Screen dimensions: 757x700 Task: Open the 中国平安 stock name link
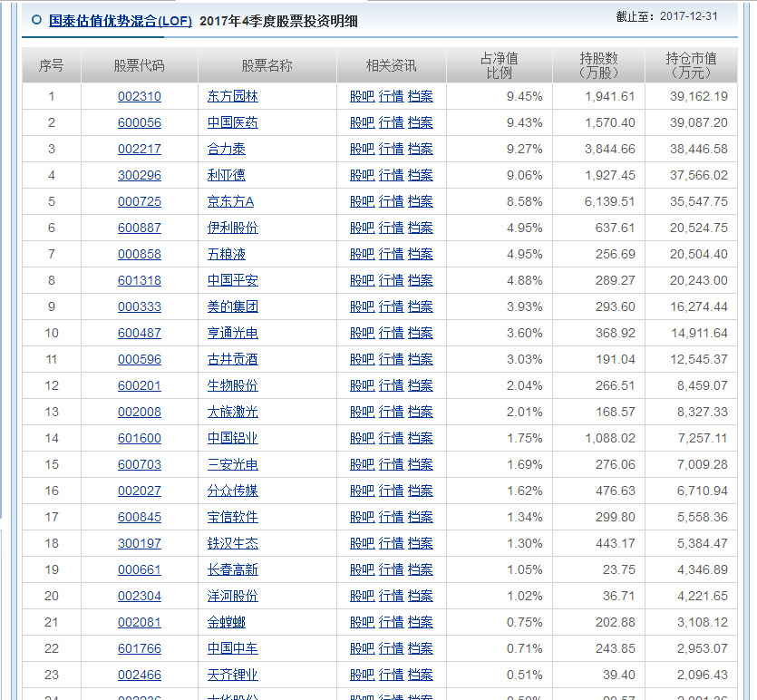(233, 280)
